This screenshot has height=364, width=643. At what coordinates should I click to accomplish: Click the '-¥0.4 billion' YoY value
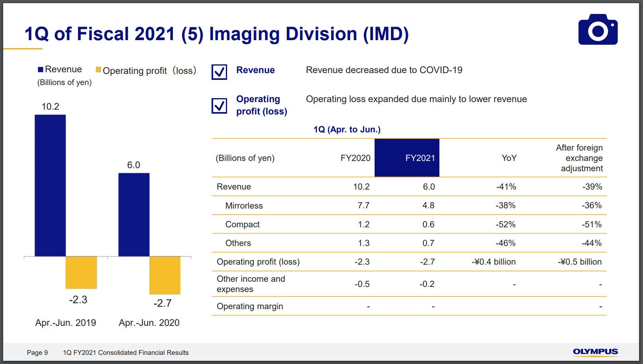pos(493,262)
